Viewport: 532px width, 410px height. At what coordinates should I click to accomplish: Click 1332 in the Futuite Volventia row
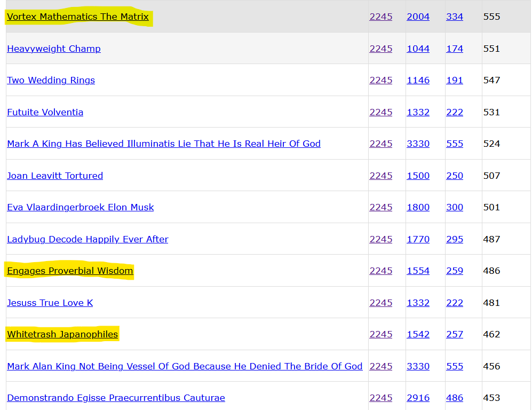(x=418, y=112)
